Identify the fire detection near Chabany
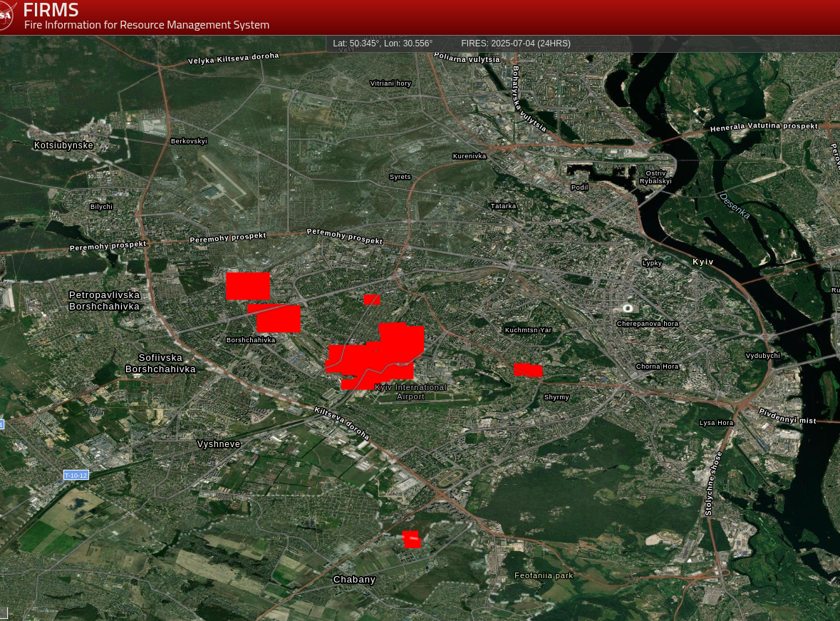This screenshot has width=840, height=621. click(411, 540)
